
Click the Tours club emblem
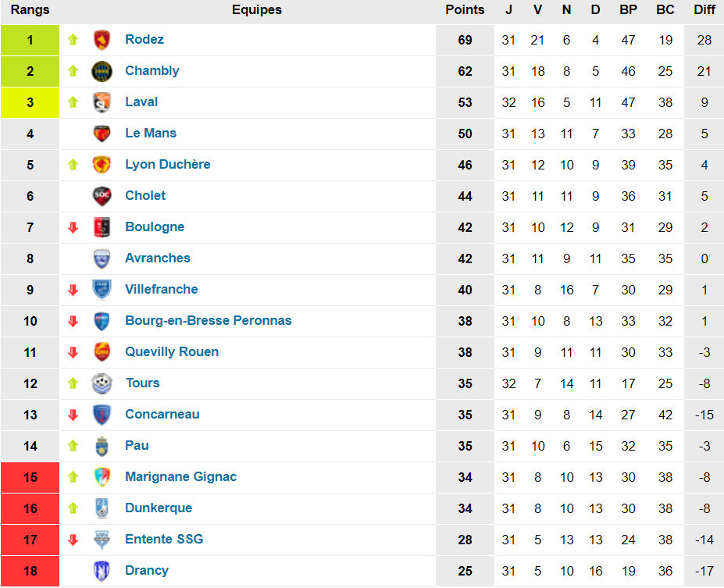point(102,383)
